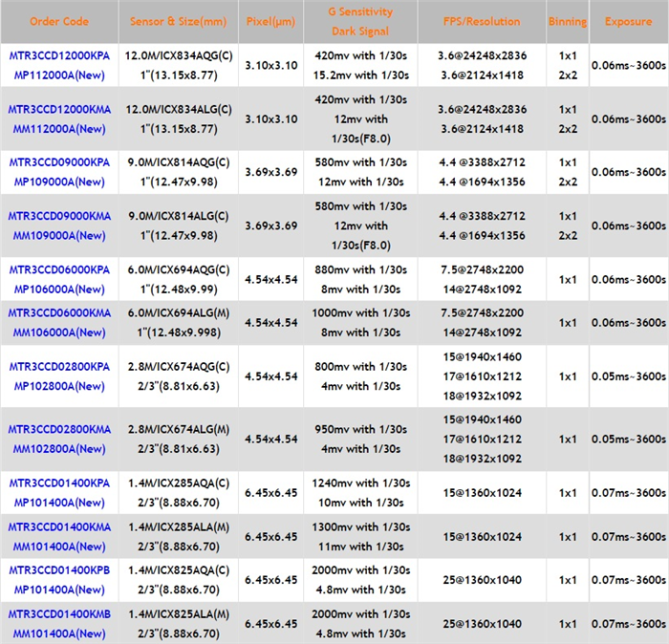Follow the MTR3CCD01400KPB link

tap(59, 570)
